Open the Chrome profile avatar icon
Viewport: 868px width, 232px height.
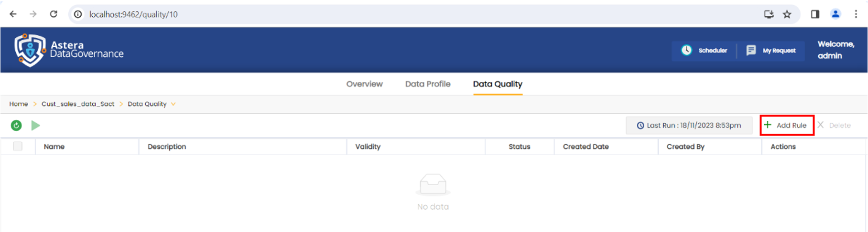pos(835,14)
